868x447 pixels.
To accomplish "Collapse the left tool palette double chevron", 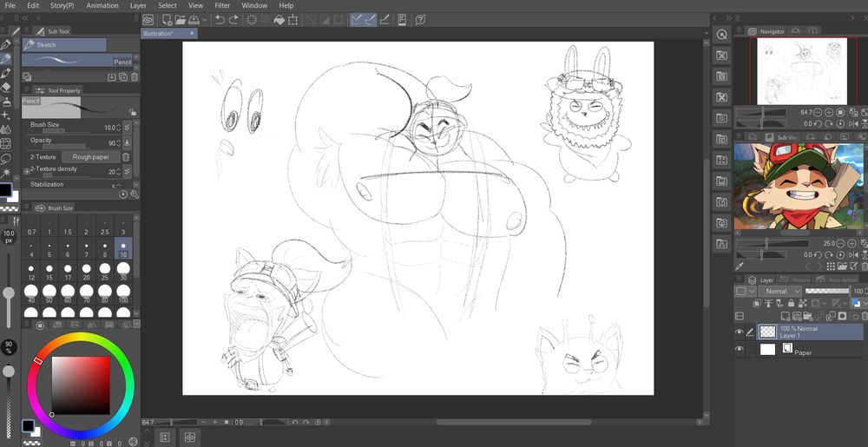I will pos(25,18).
